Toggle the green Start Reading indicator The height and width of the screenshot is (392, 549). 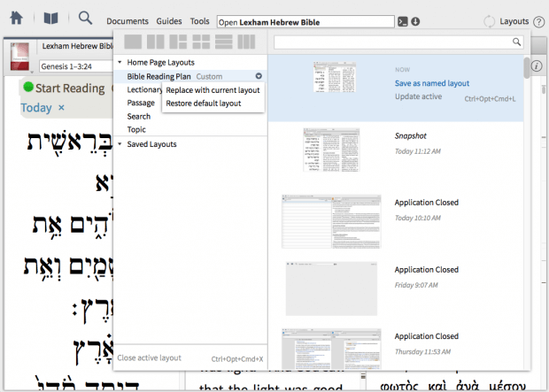click(28, 88)
